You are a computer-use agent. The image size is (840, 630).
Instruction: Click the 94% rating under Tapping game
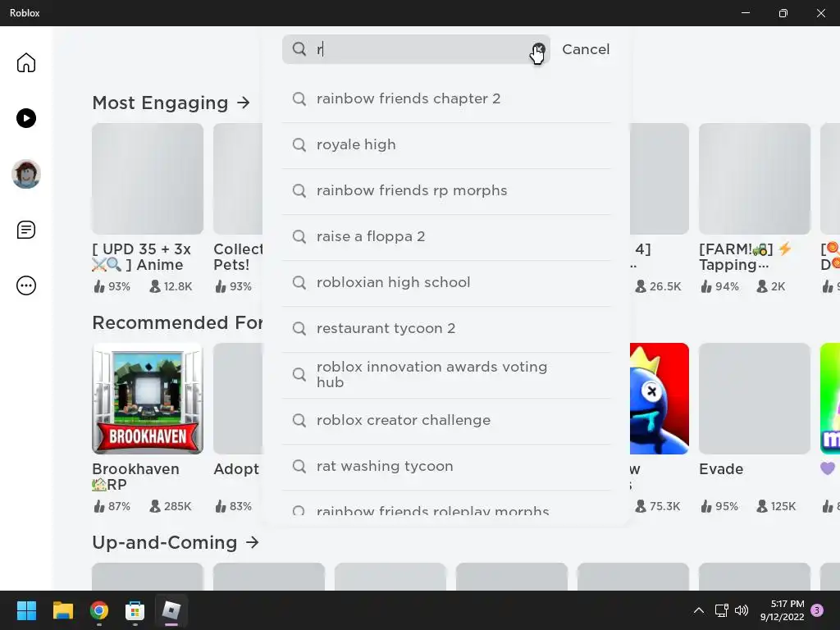(x=719, y=286)
